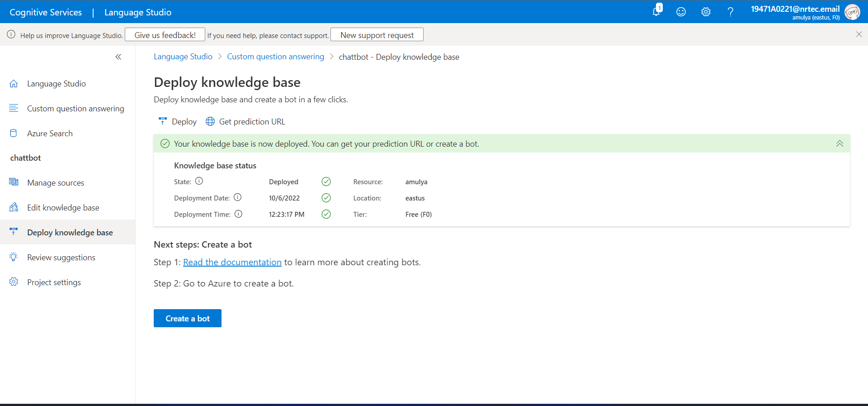868x406 pixels.
Task: Click the State info icon
Action: coord(199,181)
